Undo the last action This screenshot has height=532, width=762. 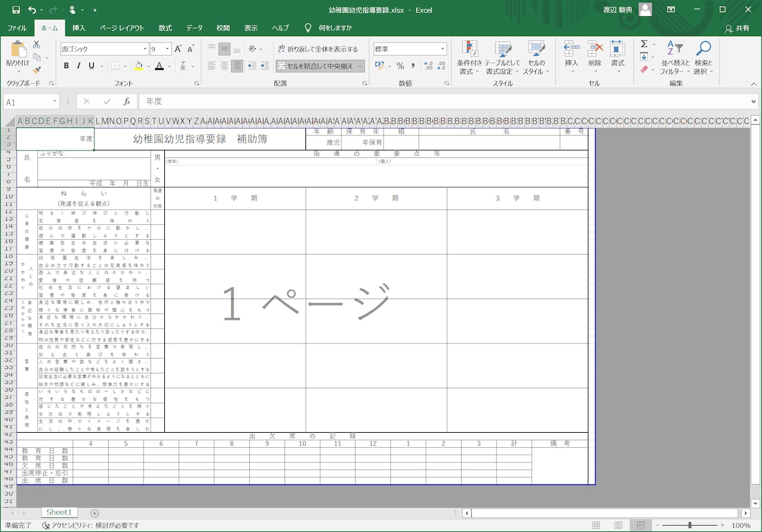pyautogui.click(x=32, y=10)
